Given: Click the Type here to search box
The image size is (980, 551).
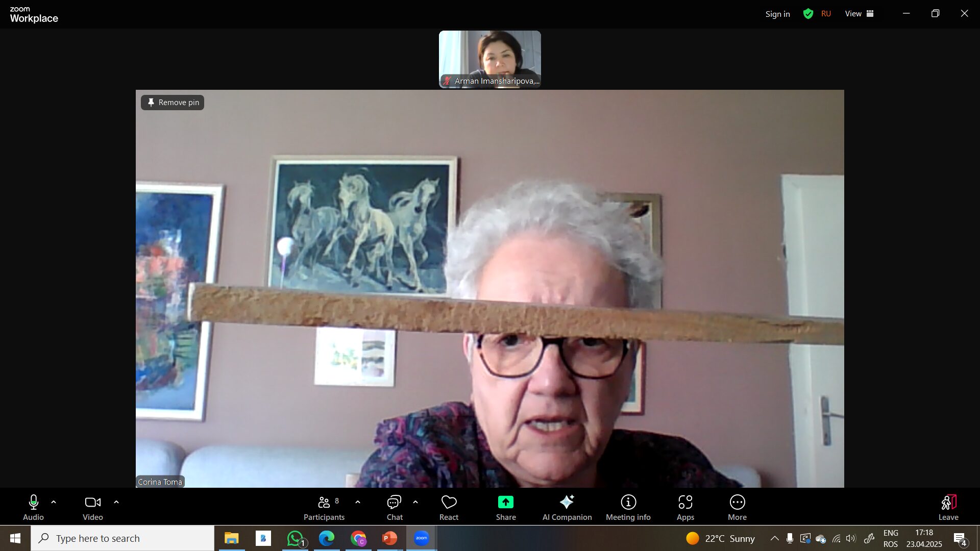Looking at the screenshot, I should pos(122,538).
